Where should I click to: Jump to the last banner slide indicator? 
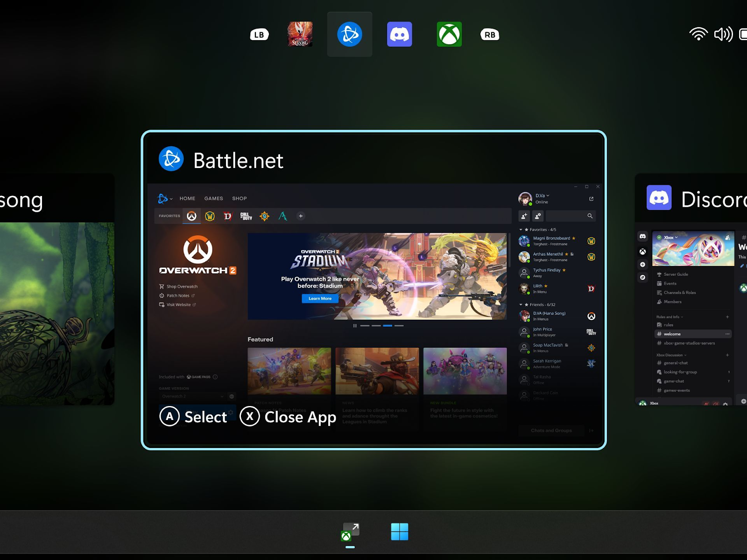tap(399, 326)
